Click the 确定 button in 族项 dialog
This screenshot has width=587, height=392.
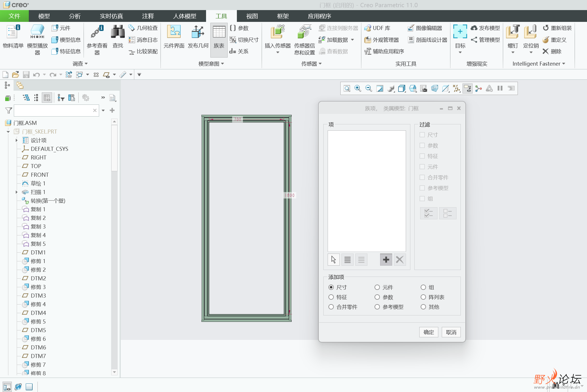click(429, 332)
